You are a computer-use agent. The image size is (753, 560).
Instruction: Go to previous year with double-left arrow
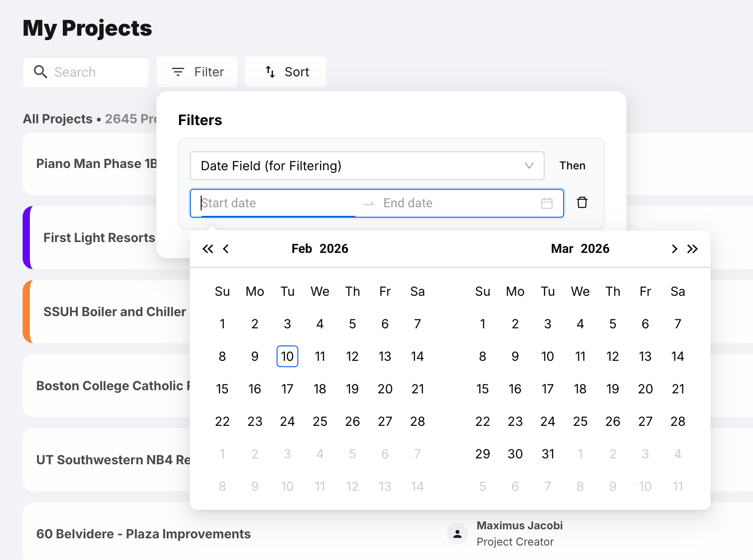point(208,249)
